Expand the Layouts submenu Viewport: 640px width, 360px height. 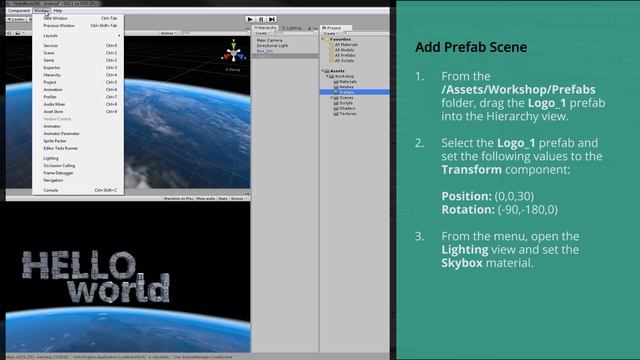click(78, 36)
